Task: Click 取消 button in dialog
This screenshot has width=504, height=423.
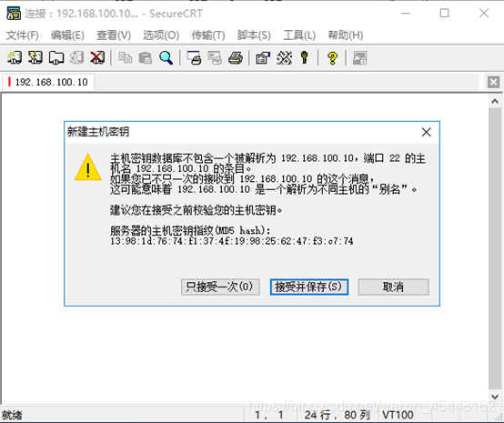Action: pyautogui.click(x=393, y=287)
